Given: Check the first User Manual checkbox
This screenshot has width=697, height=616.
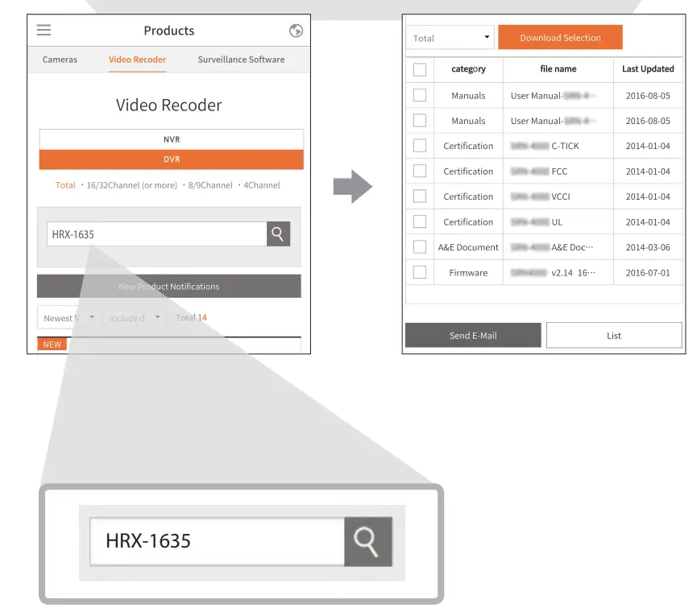Looking at the screenshot, I should [420, 95].
